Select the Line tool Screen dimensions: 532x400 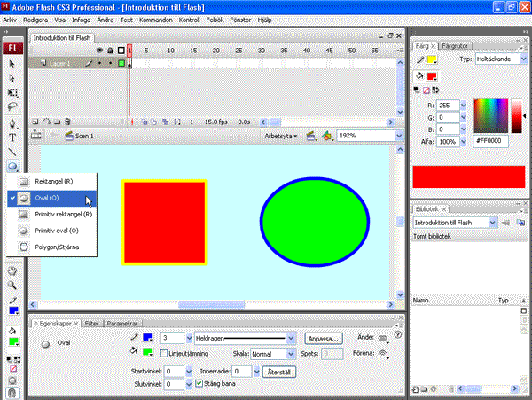pyautogui.click(x=12, y=152)
